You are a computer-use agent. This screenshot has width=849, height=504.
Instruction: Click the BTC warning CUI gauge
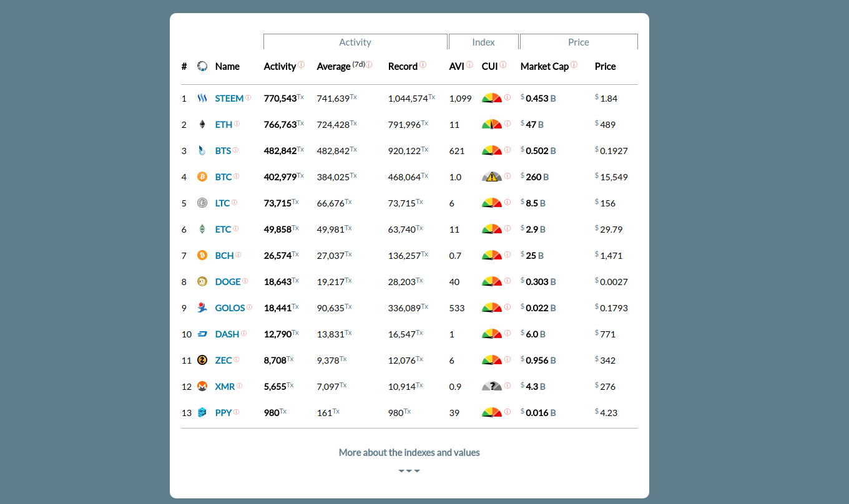pyautogui.click(x=492, y=177)
